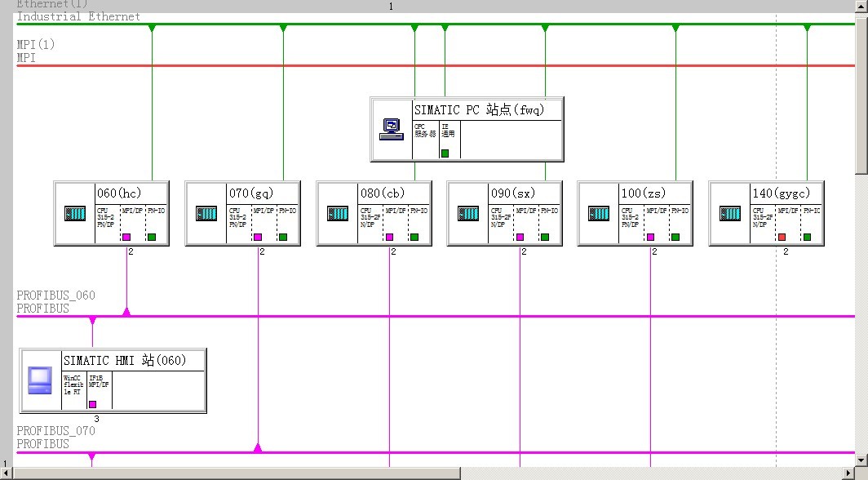Select green PN-IO interface square on 140(gygc)
868x480 pixels.
pos(807,237)
